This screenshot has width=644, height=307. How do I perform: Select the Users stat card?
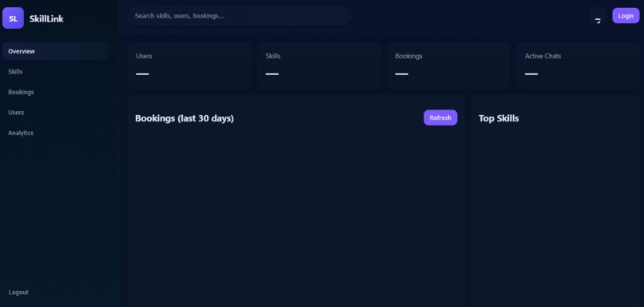pyautogui.click(x=189, y=66)
